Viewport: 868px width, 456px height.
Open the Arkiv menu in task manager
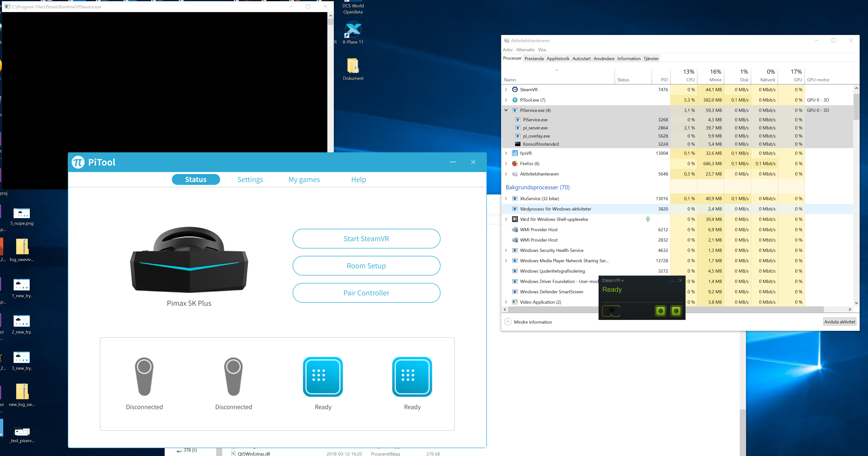pyautogui.click(x=507, y=50)
